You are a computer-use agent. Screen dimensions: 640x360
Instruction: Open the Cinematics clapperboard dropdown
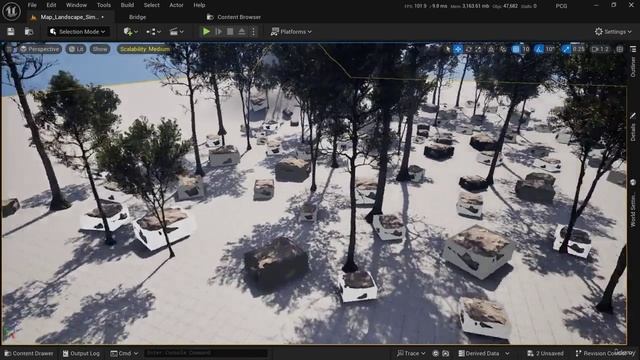(176, 31)
